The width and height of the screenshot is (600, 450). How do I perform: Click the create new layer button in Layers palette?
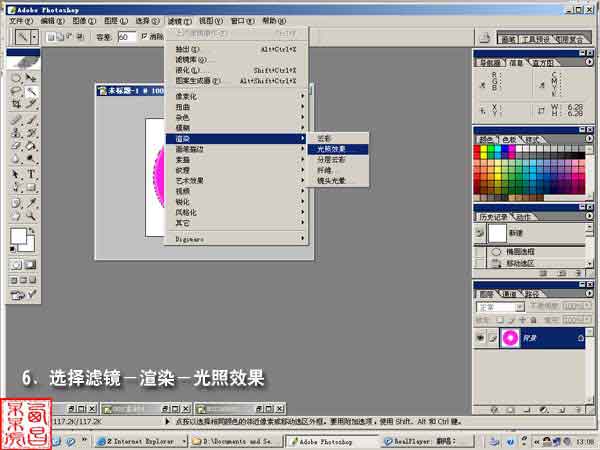point(562,410)
